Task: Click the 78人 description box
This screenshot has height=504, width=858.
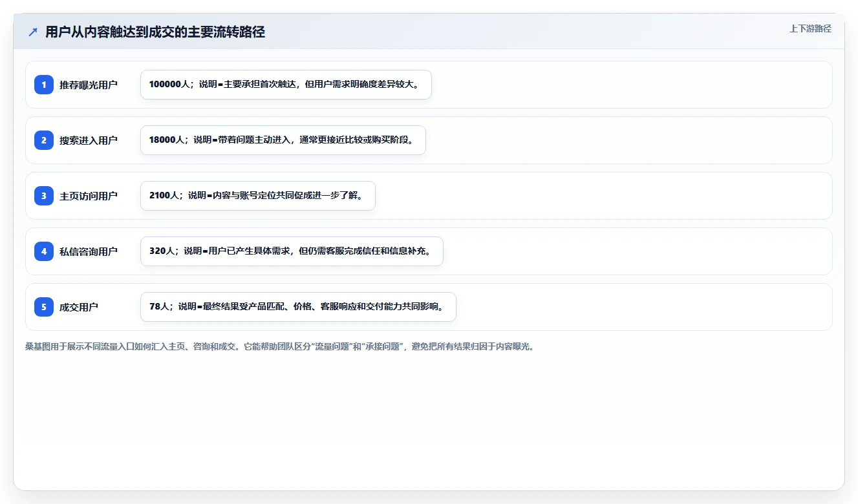Action: point(298,307)
